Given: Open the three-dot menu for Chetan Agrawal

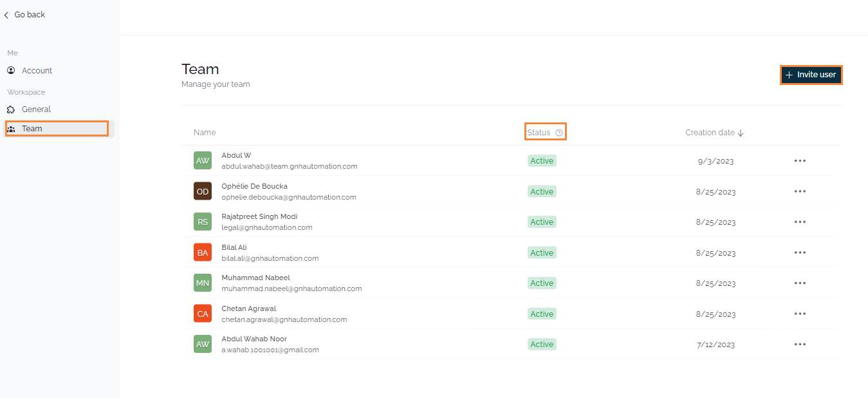Looking at the screenshot, I should click(800, 314).
